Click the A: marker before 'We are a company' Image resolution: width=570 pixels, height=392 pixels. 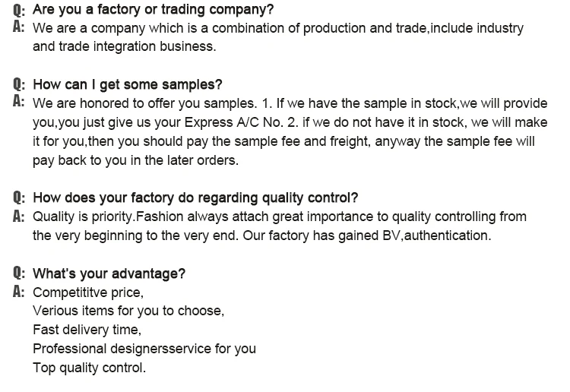tap(20, 27)
